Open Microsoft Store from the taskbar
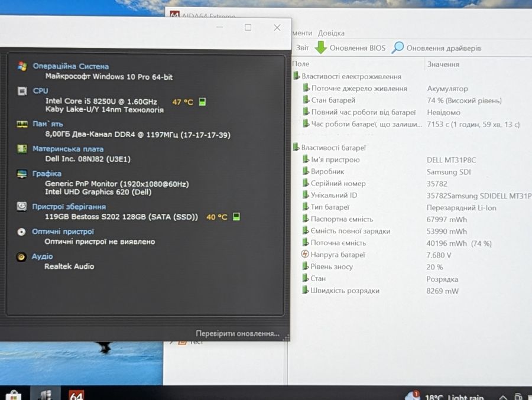The image size is (532, 400). 14,395
